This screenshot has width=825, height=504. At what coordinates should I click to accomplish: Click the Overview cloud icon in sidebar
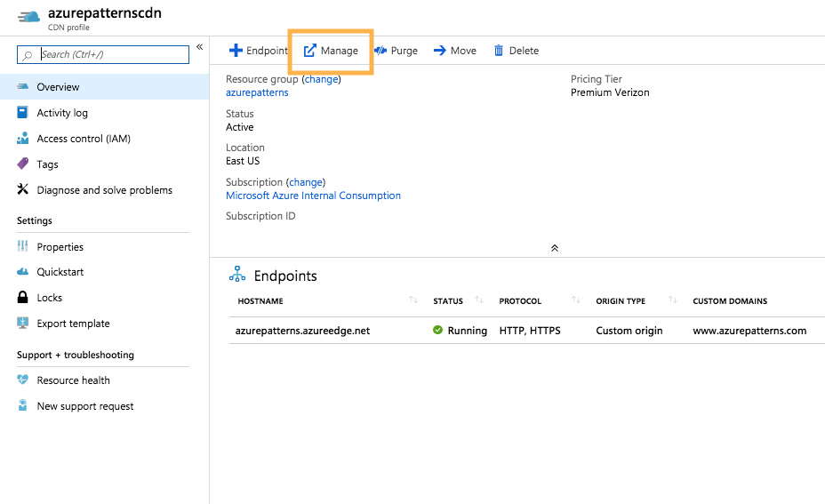coord(22,86)
